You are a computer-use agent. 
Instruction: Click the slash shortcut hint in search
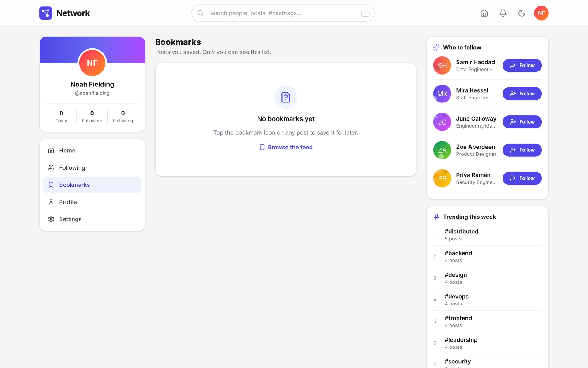pos(365,13)
